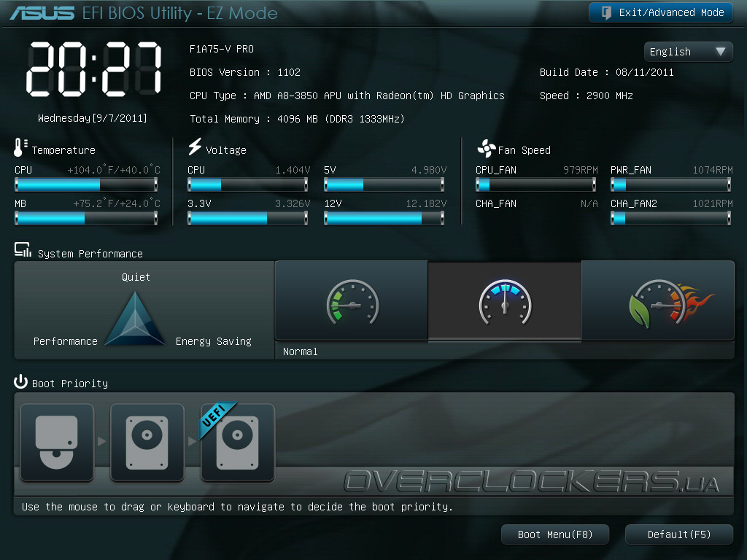Viewport: 747px width, 560px height.
Task: Click the CPU temperature bar
Action: coord(86,184)
